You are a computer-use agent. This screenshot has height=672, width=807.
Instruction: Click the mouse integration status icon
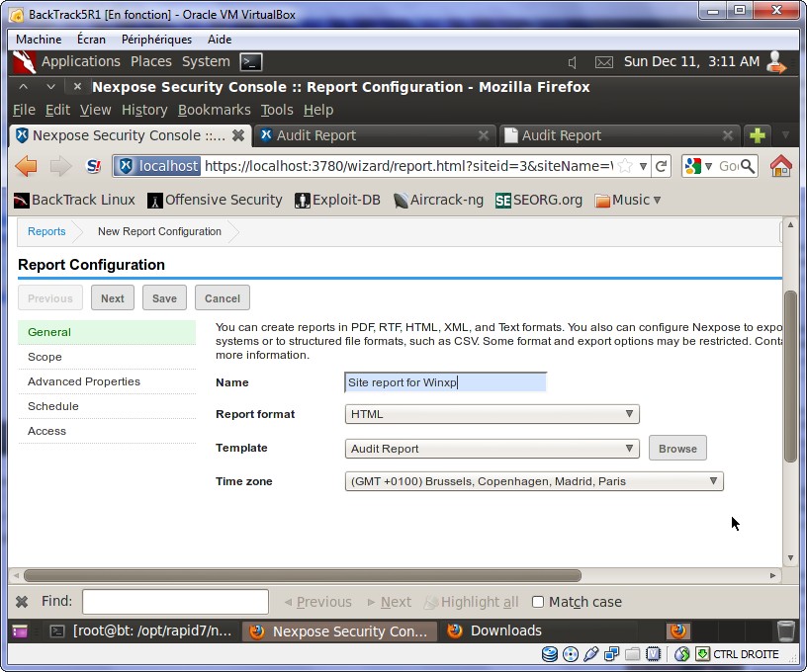click(682, 654)
